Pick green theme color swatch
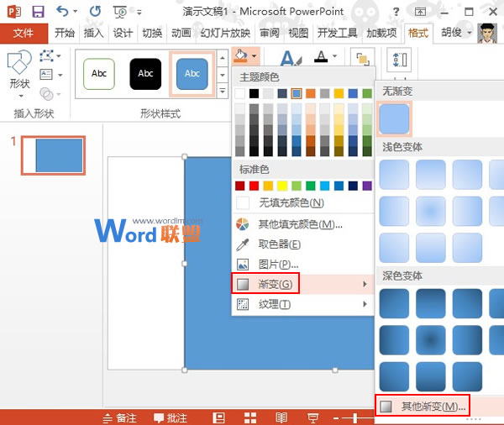This screenshot has width=504, height=425. 367,93
